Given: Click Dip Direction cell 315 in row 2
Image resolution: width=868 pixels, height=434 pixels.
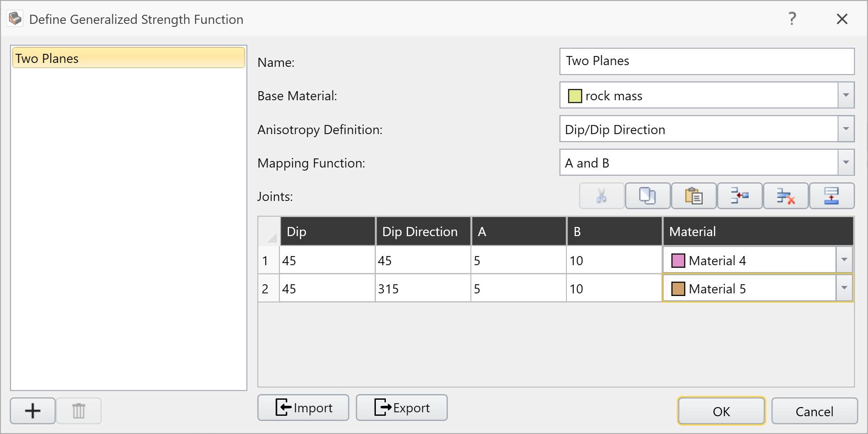Looking at the screenshot, I should (x=423, y=289).
